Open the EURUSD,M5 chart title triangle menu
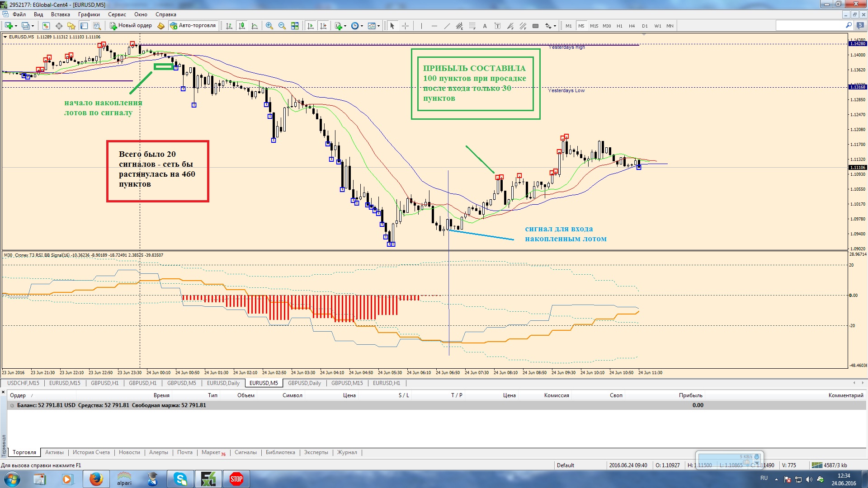Image resolution: width=868 pixels, height=488 pixels. coord(5,37)
